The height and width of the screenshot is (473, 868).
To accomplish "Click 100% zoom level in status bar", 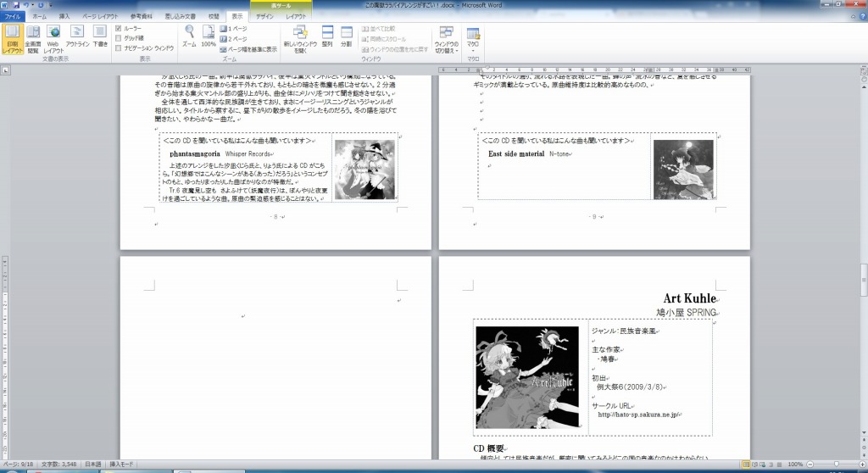I will click(795, 465).
